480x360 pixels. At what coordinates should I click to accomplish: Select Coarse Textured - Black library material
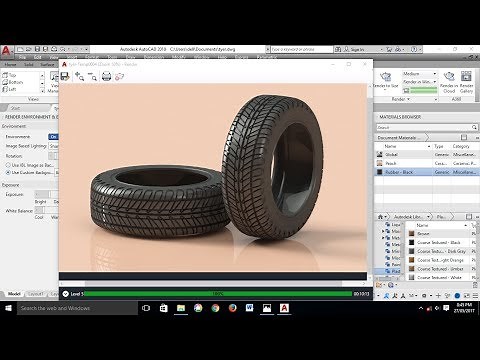pos(441,243)
